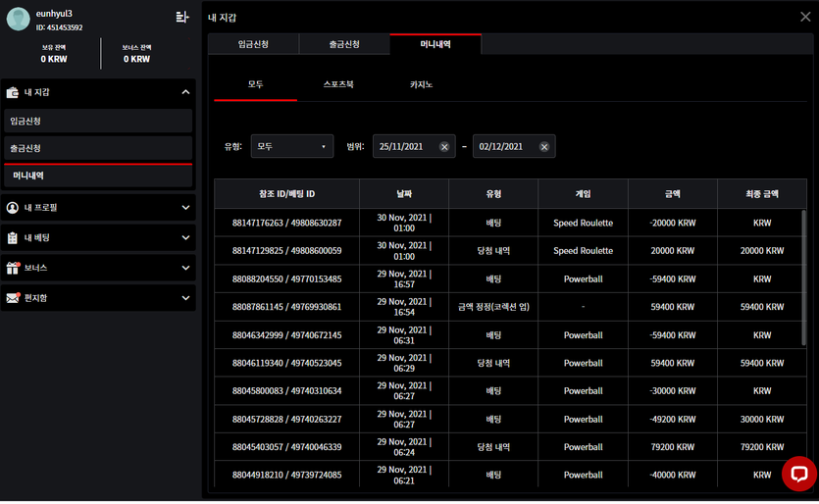Expand the 편지함 section chevron
Screen dimensions: 819x504
(x=185, y=298)
